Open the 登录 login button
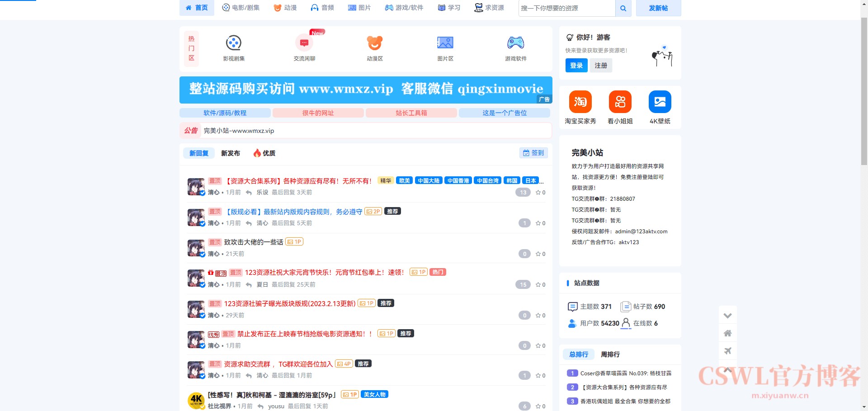The width and height of the screenshot is (868, 411). pos(576,65)
